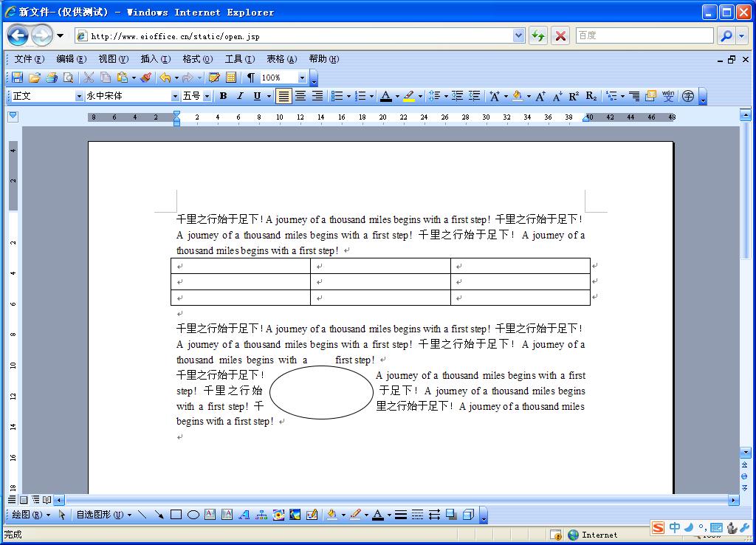Select the arrow drawing tool
This screenshot has width=756, height=545.
(159, 515)
